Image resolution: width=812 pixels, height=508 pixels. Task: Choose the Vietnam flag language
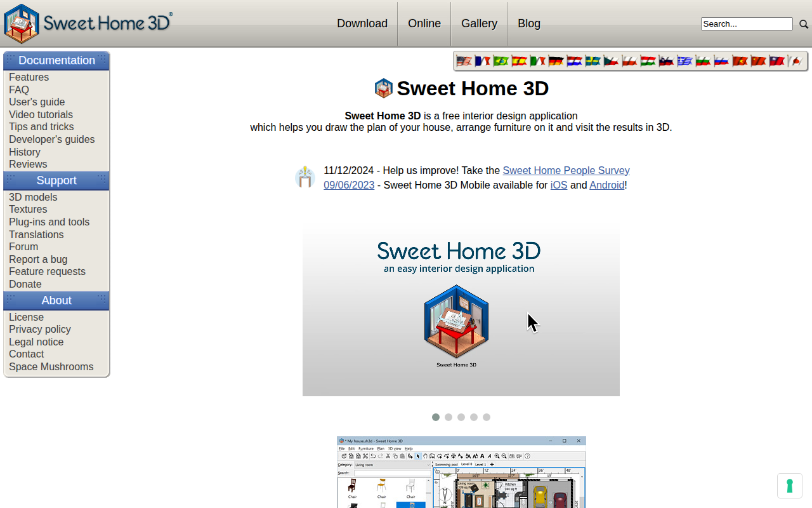coord(740,61)
